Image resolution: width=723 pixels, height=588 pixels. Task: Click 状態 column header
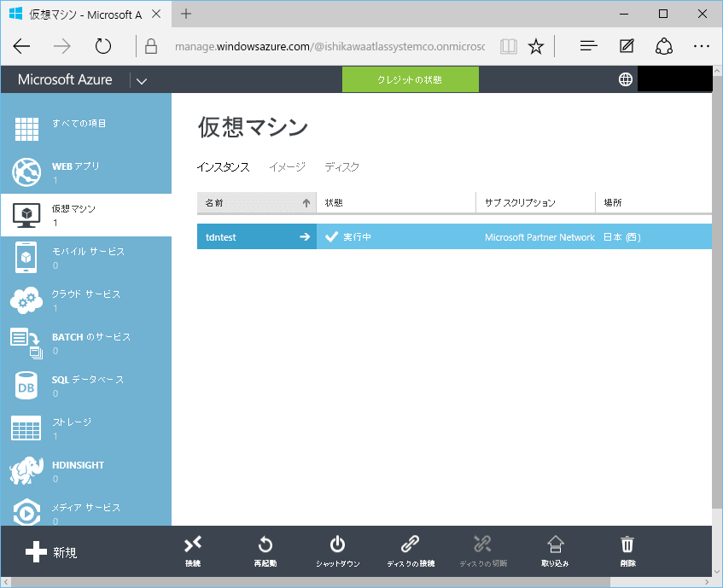[395, 203]
